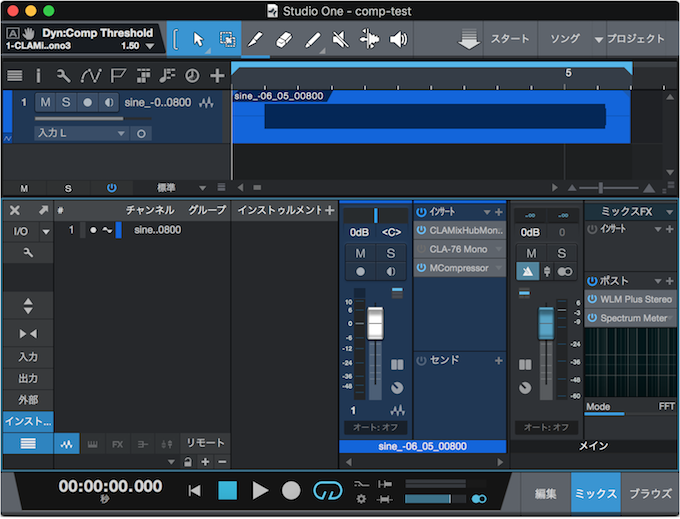Select the Mute tool
This screenshot has width=680, height=519.
[x=341, y=40]
